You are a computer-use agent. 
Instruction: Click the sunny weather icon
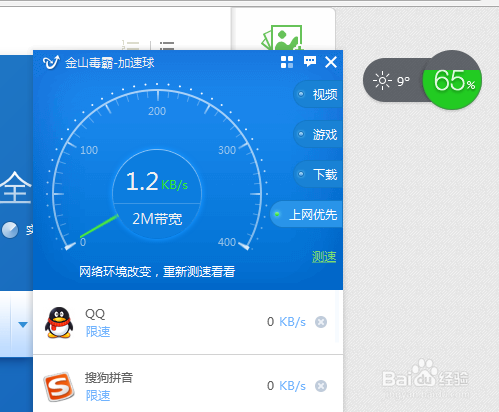point(382,81)
